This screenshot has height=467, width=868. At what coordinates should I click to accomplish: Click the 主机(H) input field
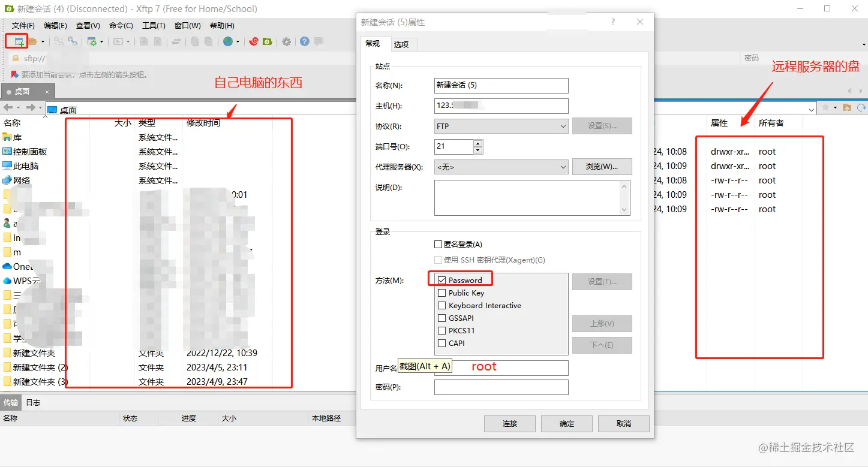point(501,106)
